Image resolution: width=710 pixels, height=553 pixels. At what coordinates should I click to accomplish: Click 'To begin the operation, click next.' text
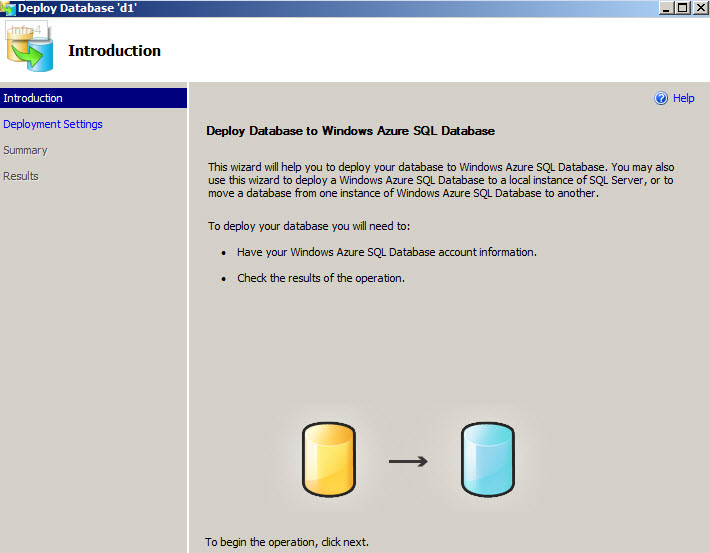click(287, 542)
